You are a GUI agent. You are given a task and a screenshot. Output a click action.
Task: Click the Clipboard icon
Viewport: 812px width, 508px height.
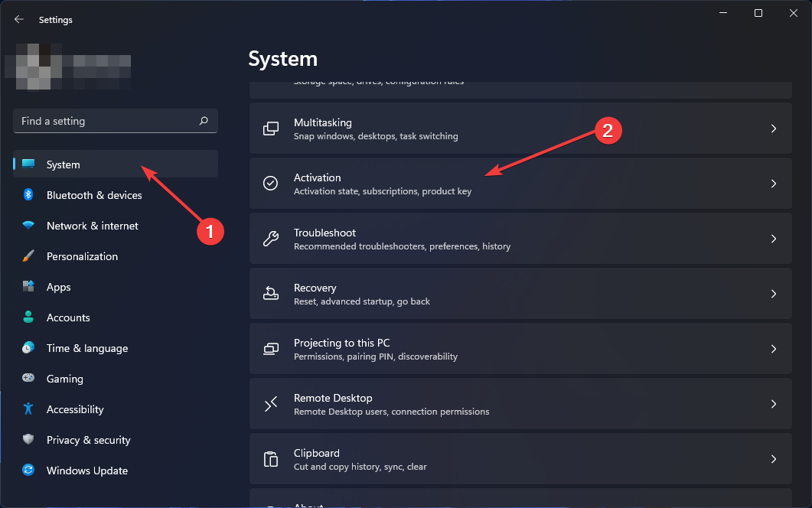pos(271,459)
